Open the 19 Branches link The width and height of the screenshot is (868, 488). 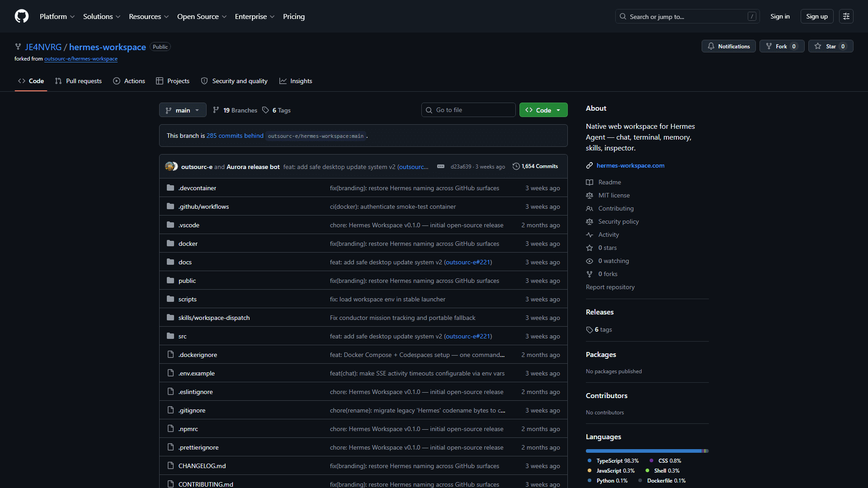[x=235, y=110]
